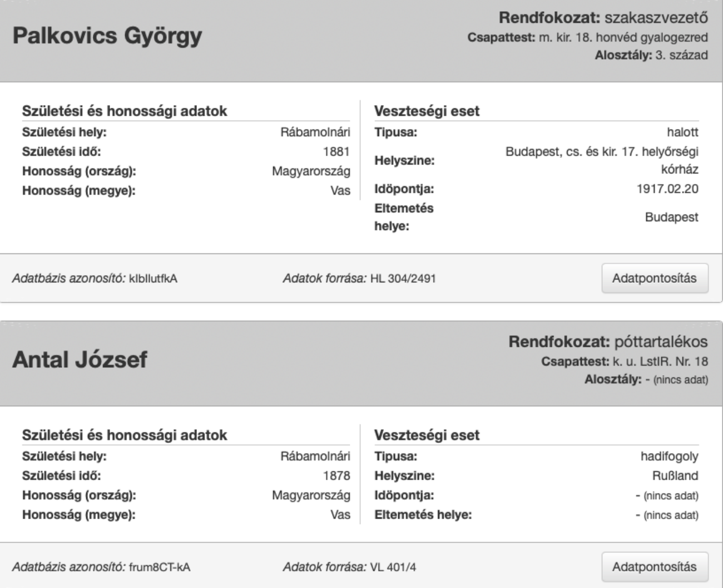
Task: Click Adatpontosítás button for Antal József
Action: pos(655,567)
